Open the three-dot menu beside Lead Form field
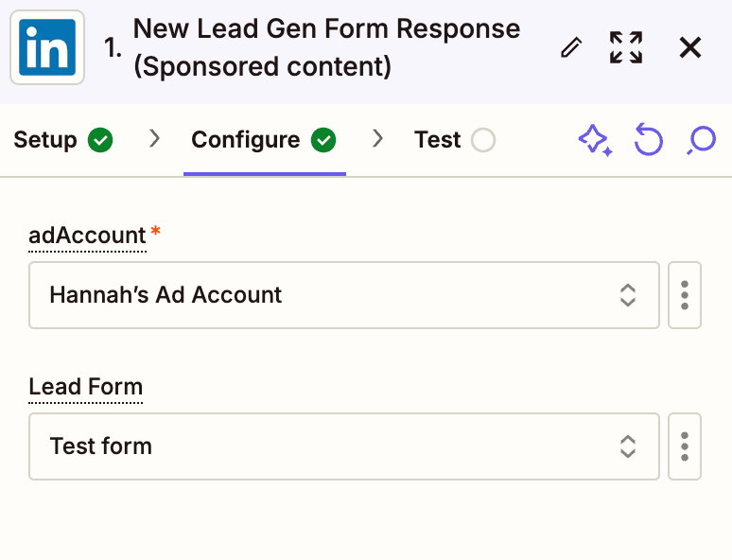Screen dimensions: 732x560 pos(685,446)
